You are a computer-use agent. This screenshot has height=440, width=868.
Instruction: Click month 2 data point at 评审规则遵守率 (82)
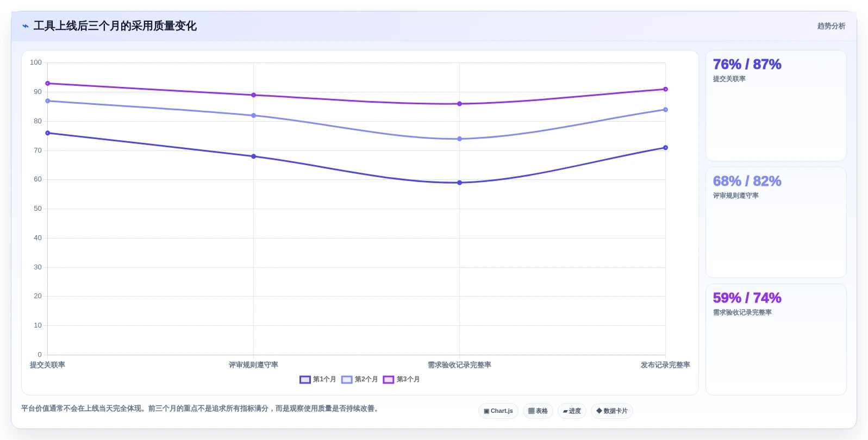[x=253, y=116]
